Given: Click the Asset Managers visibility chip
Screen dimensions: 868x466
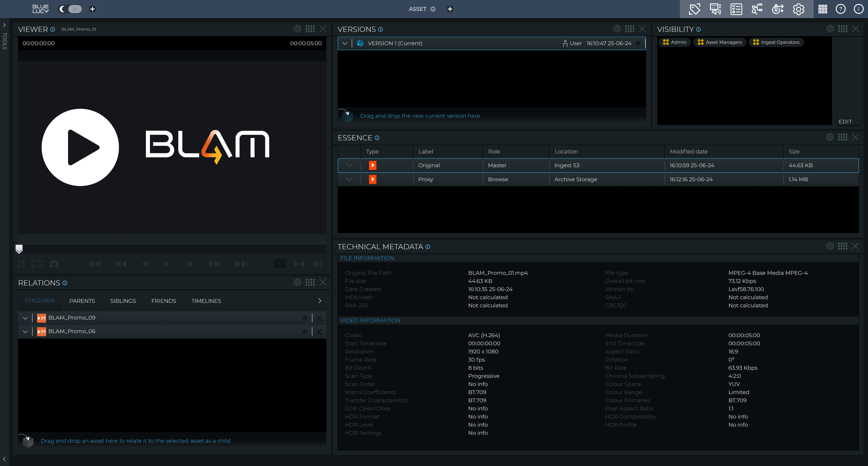Looking at the screenshot, I should (720, 42).
